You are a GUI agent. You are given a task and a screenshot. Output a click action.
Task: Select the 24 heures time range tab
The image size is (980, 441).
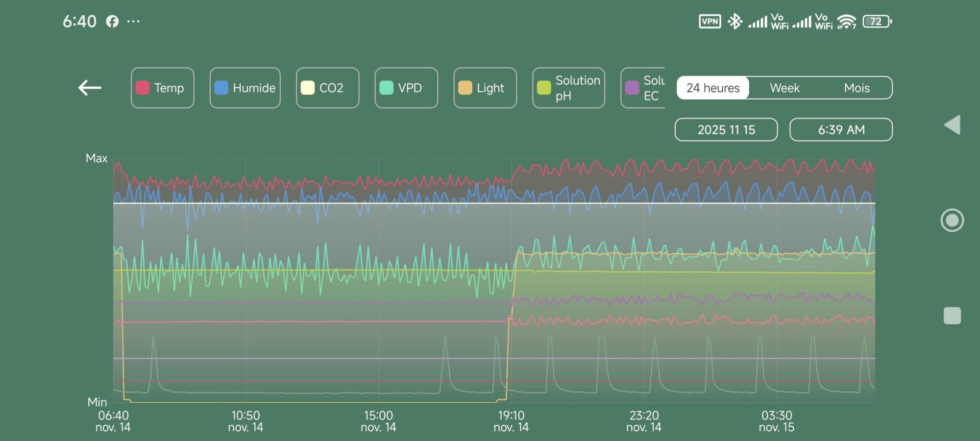click(713, 88)
